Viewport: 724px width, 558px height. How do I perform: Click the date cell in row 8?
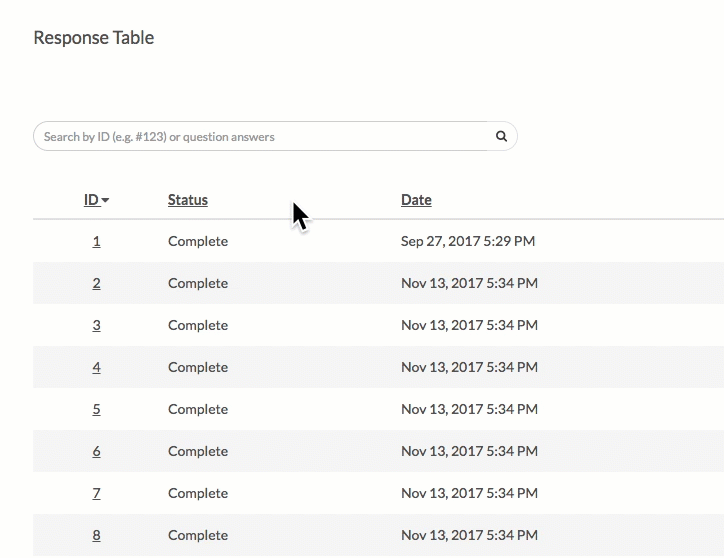469,535
